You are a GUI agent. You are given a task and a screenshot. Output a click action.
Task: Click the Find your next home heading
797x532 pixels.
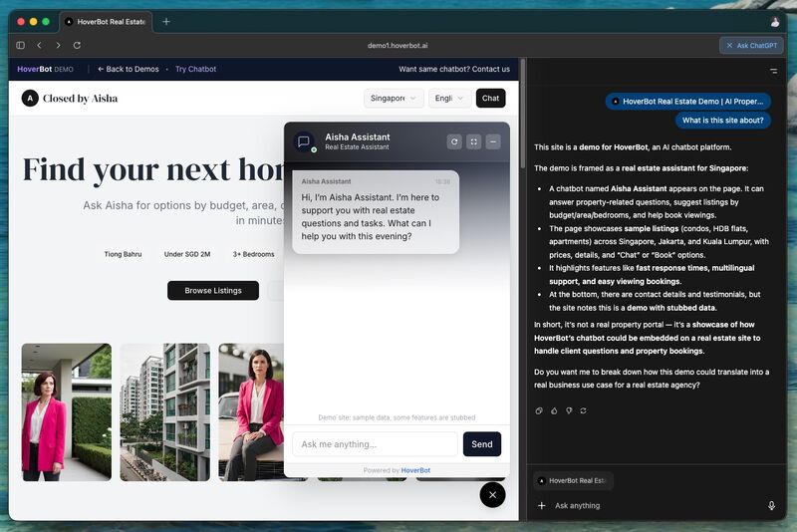pos(153,169)
